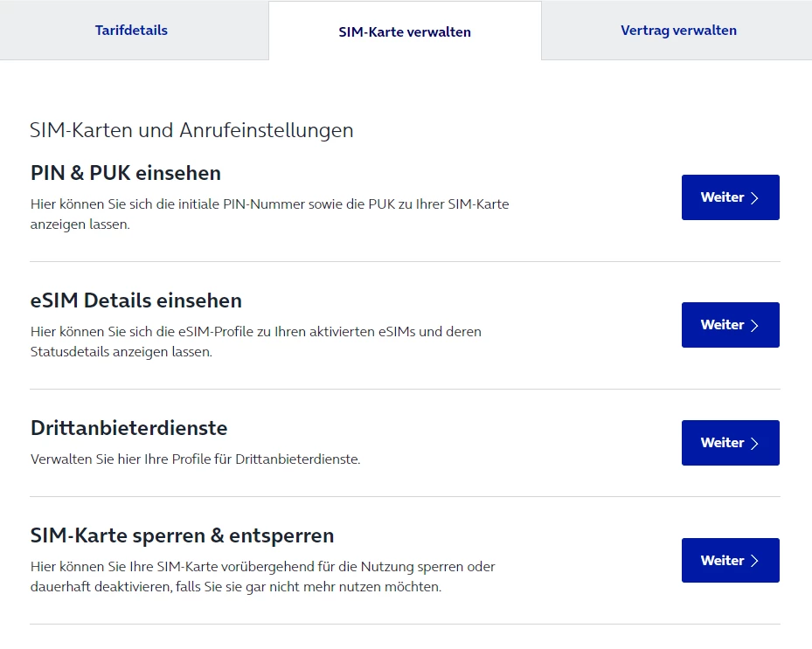The height and width of the screenshot is (649, 812).
Task: Click Weiter for eSIM Details einsehen
Action: click(730, 325)
